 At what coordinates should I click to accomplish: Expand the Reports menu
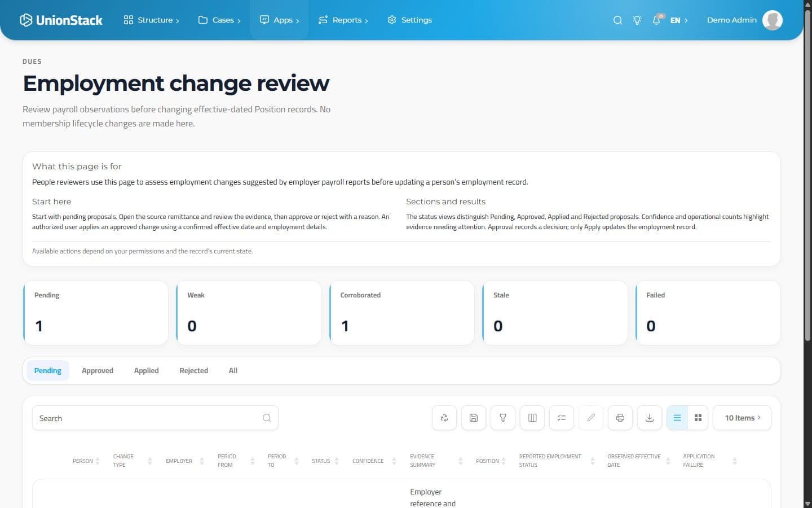[x=343, y=20]
